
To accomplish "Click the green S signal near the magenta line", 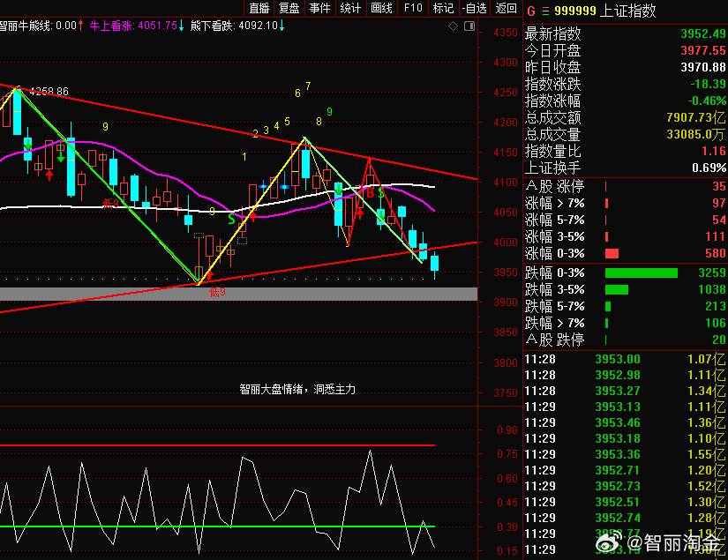I will point(231,219).
